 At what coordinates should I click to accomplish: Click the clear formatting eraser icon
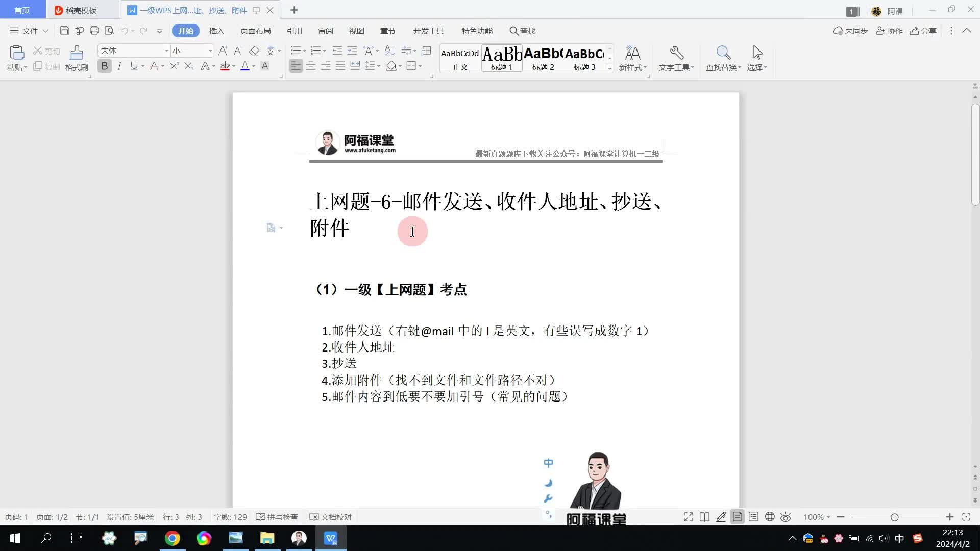(x=254, y=51)
